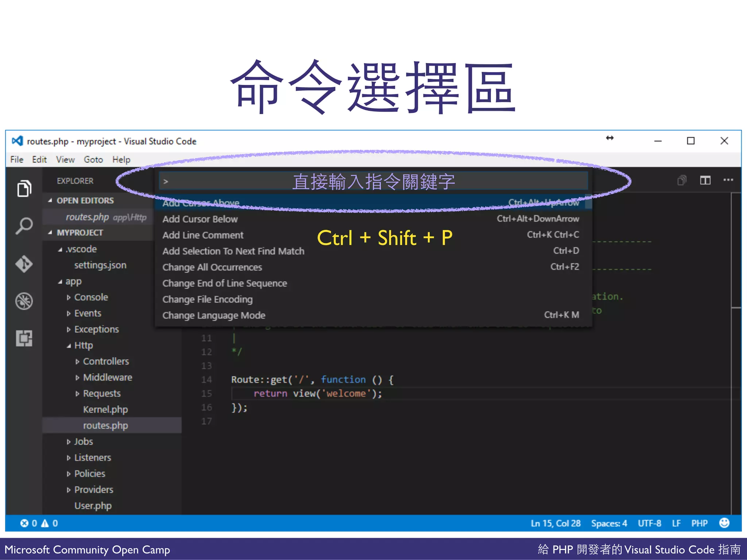Expand the Requests folder
The height and width of the screenshot is (560, 747).
click(77, 394)
